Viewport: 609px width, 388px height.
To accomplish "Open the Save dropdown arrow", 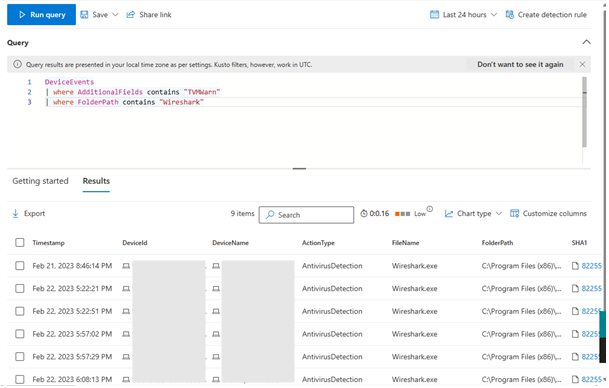I will click(x=115, y=15).
